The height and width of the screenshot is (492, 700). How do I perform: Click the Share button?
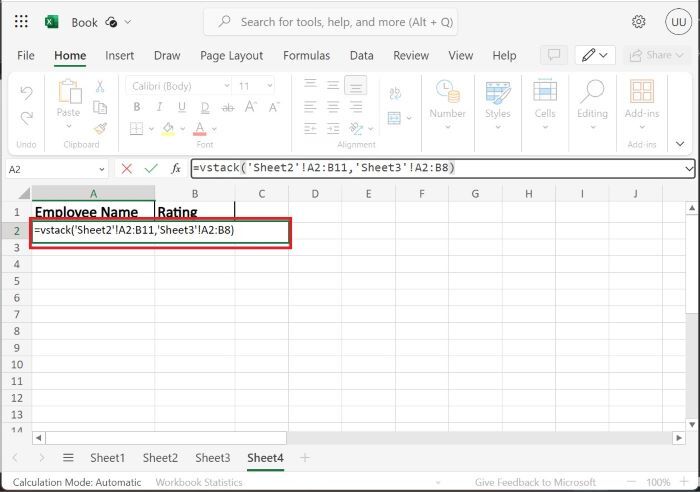[657, 55]
